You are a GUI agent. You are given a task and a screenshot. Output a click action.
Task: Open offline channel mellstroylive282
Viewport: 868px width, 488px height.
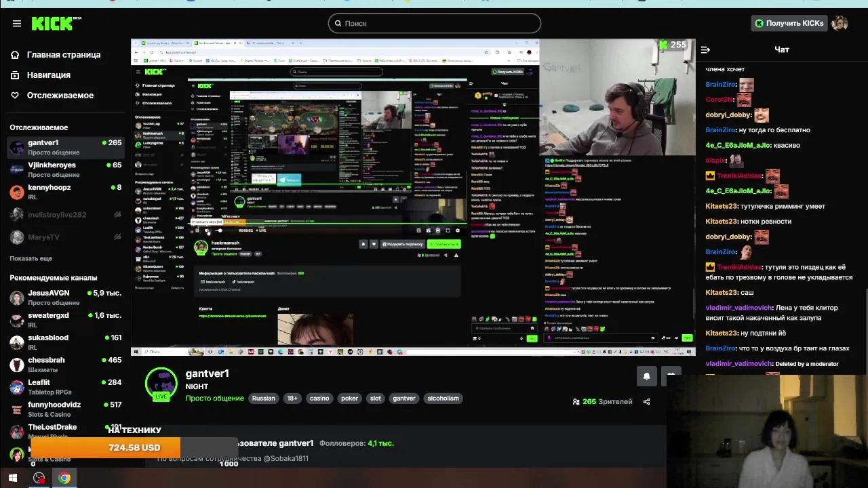point(65,215)
